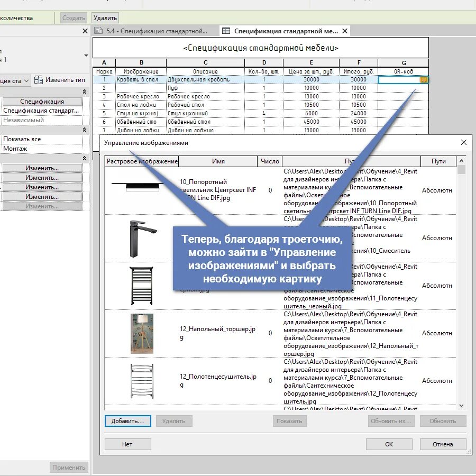Select the chrome towel warmer thumbnail

pos(142,381)
